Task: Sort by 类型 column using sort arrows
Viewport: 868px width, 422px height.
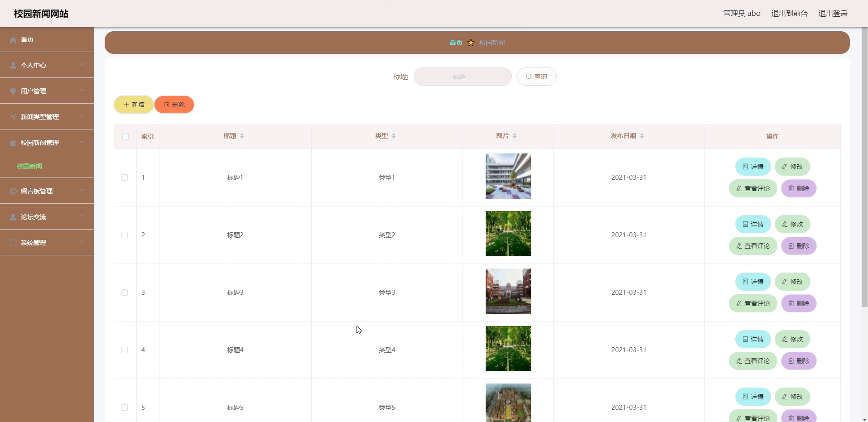Action: coord(394,136)
